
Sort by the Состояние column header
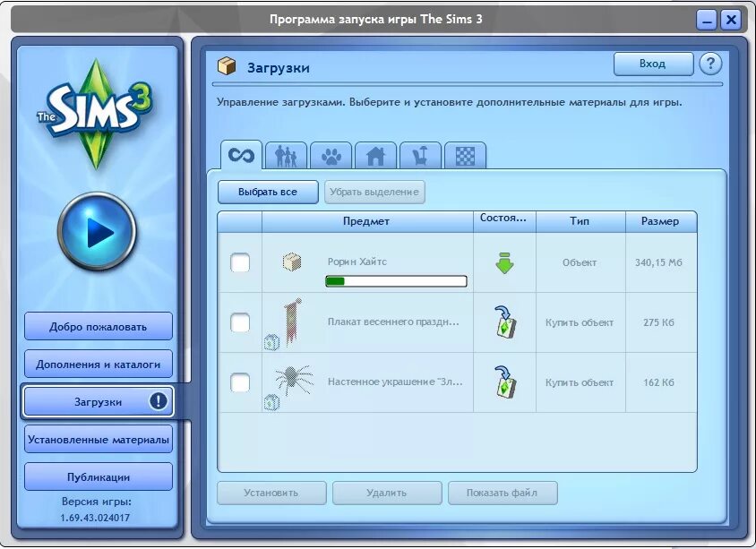point(504,221)
